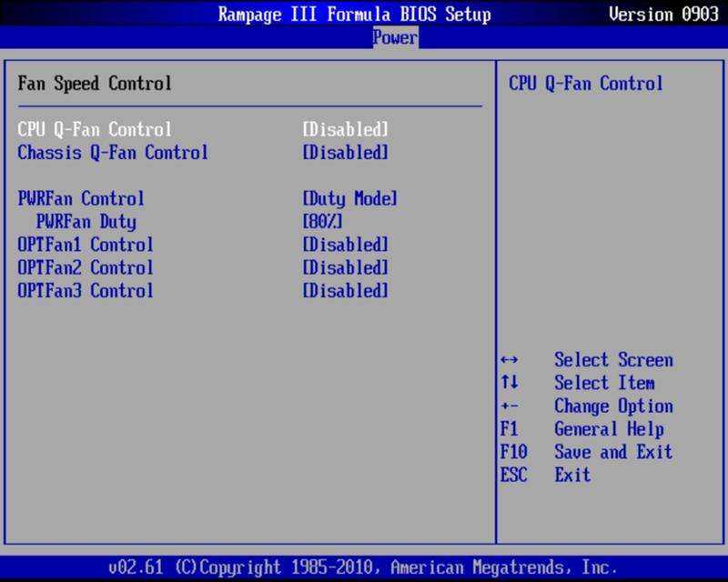
Task: Open the OPTFan2 Control Disabled value
Action: pos(346,267)
